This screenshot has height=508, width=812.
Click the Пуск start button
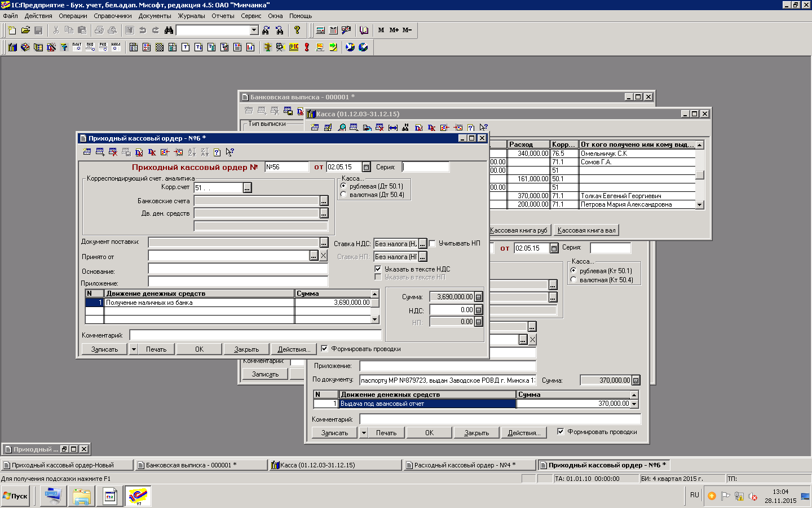[15, 496]
